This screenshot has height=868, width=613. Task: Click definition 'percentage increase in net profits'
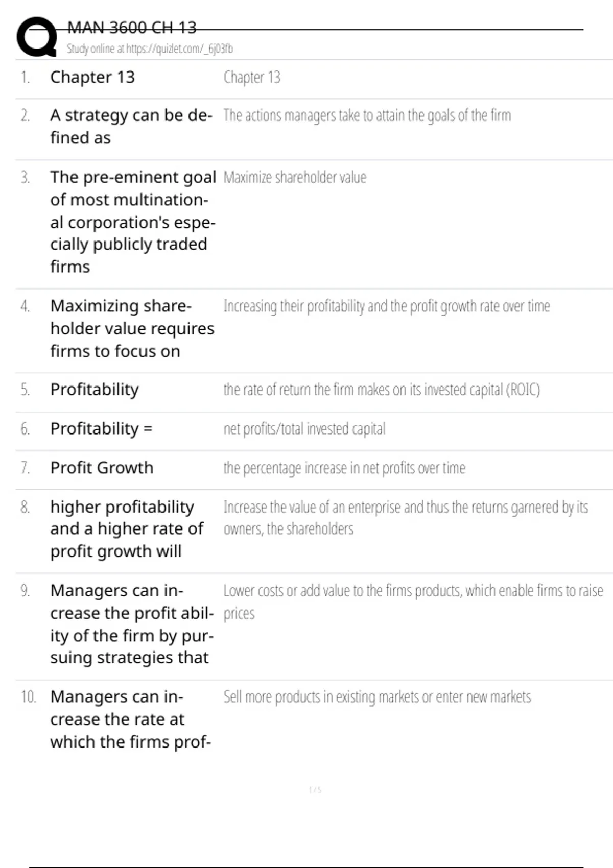tap(344, 468)
